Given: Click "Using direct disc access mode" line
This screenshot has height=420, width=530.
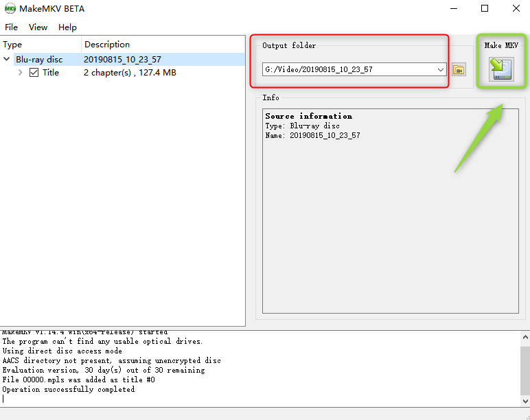Looking at the screenshot, I should (x=62, y=351).
